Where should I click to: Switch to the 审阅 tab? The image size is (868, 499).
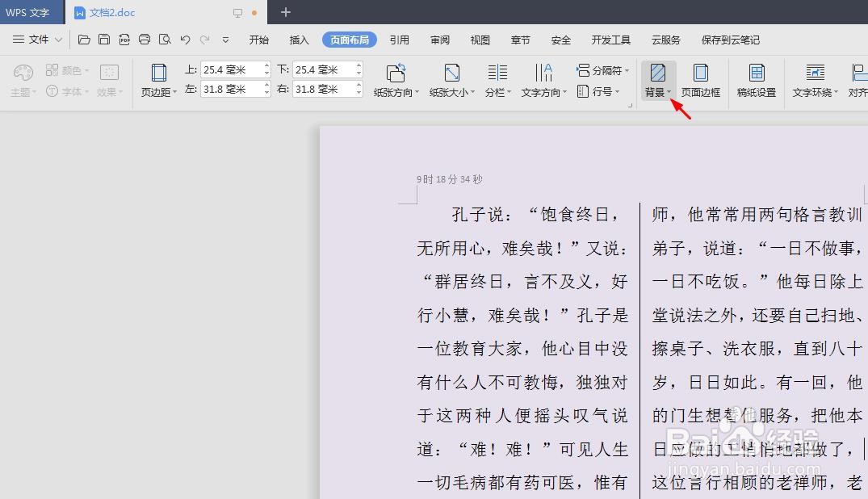coord(439,40)
